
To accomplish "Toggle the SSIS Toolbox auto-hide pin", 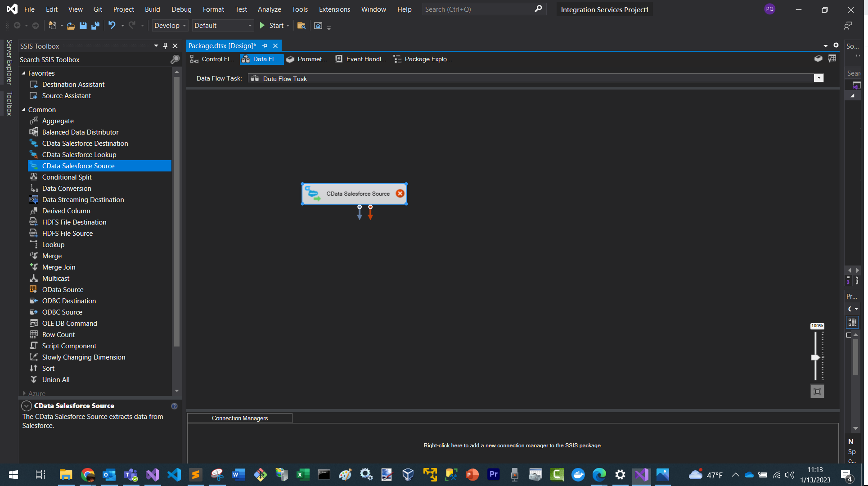I will point(165,46).
